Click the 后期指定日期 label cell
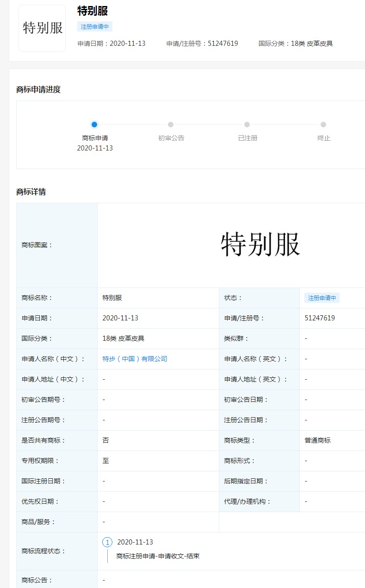 pos(259,481)
